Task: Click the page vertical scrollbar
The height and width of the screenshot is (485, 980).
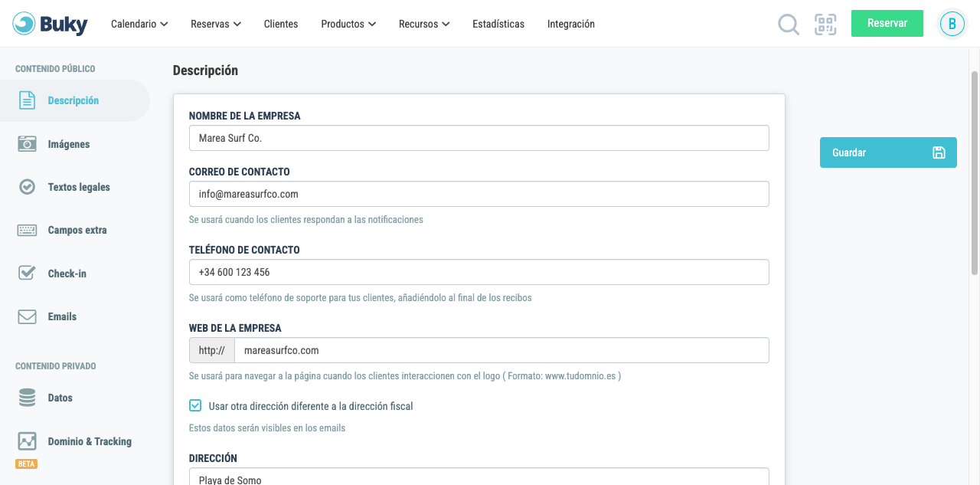Action: pyautogui.click(x=975, y=172)
